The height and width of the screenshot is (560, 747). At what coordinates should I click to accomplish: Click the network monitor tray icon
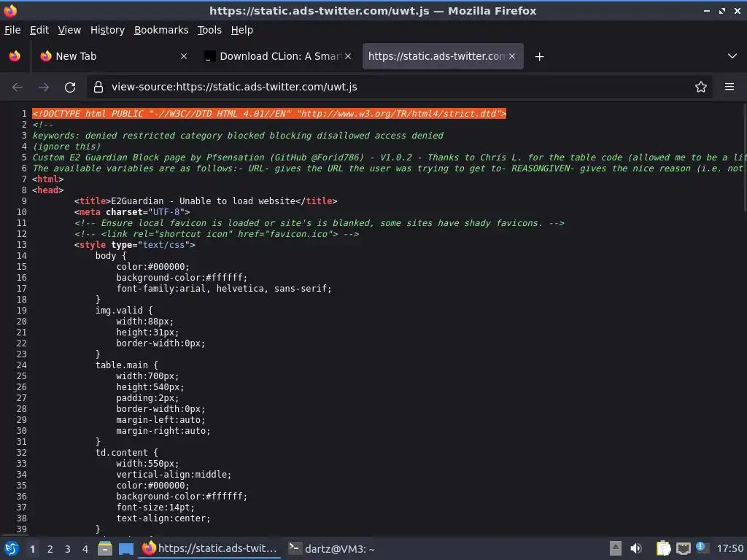click(683, 548)
